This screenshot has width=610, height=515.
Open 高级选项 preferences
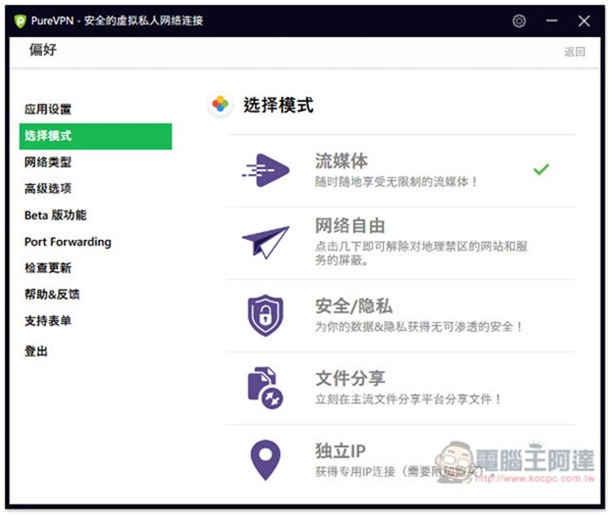click(48, 188)
